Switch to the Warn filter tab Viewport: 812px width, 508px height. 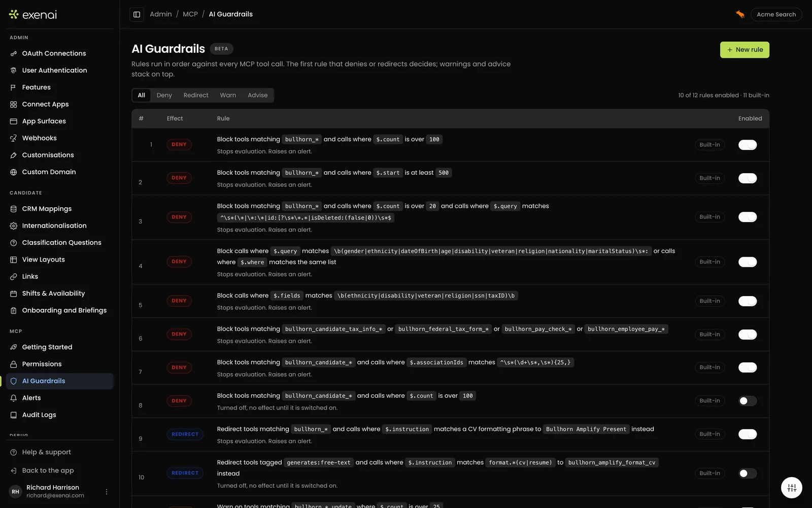tap(228, 95)
